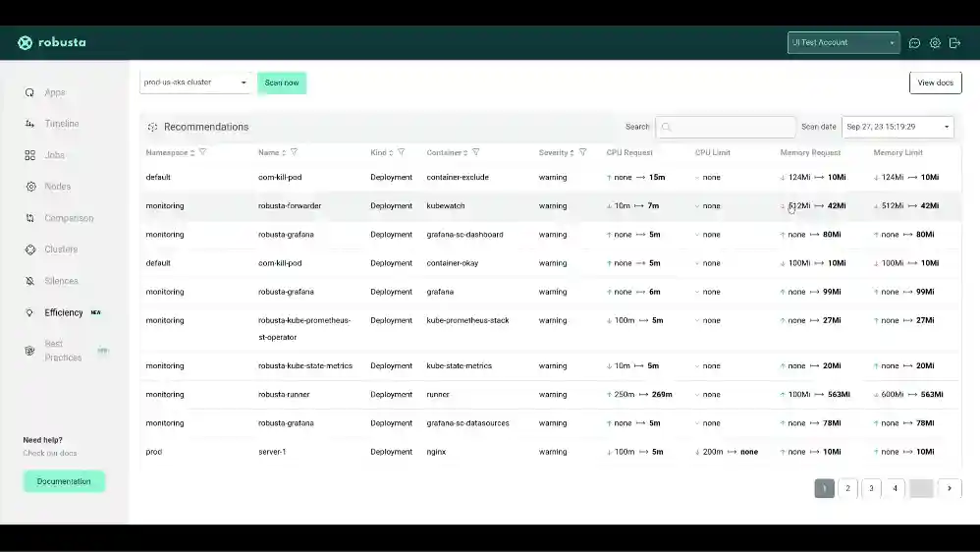Click the Apps sidebar icon
This screenshot has height=552, width=980.
29,92
